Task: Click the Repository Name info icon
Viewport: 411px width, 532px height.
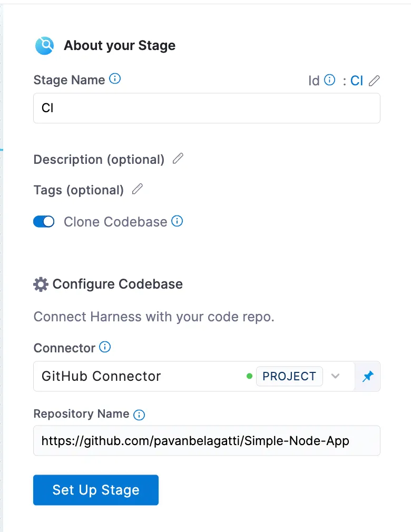Action: (139, 414)
